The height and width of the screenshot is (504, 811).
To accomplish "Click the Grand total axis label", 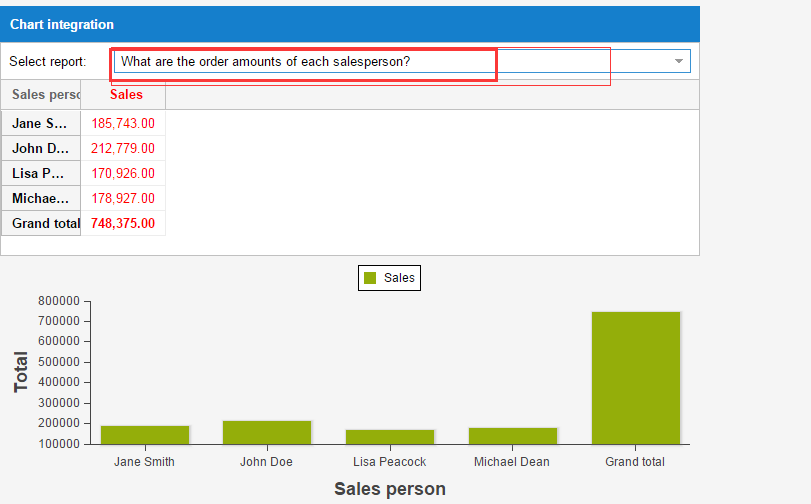I will pos(635,462).
